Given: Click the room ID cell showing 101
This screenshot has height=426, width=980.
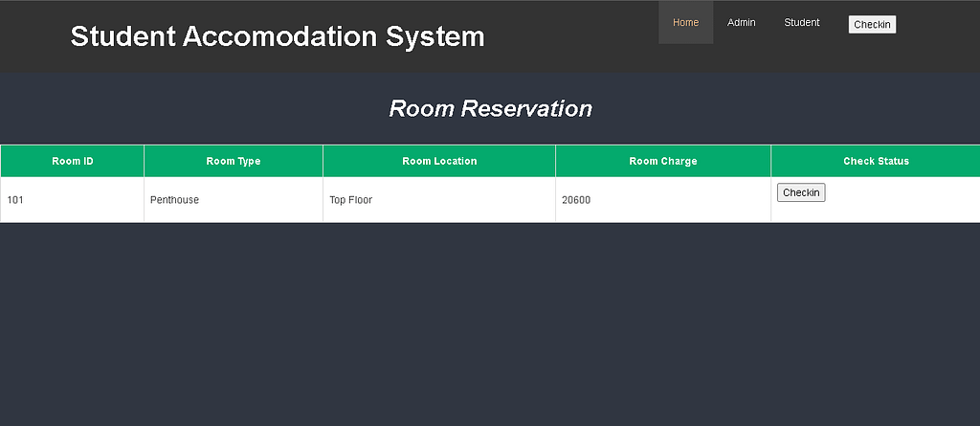Looking at the screenshot, I should 15,200.
